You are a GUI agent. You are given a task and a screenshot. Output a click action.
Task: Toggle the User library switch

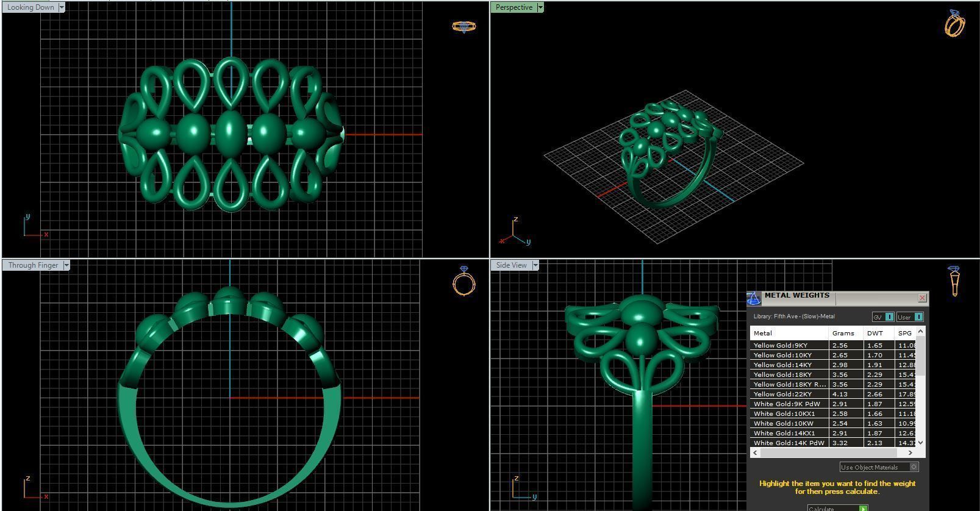pos(910,316)
